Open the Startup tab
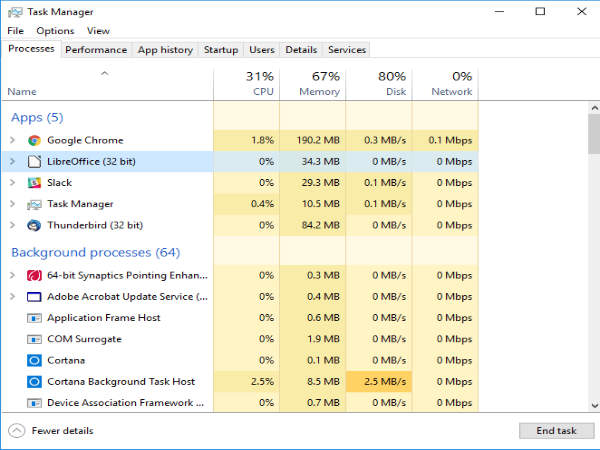Screen dimensions: 600x450 220,49
